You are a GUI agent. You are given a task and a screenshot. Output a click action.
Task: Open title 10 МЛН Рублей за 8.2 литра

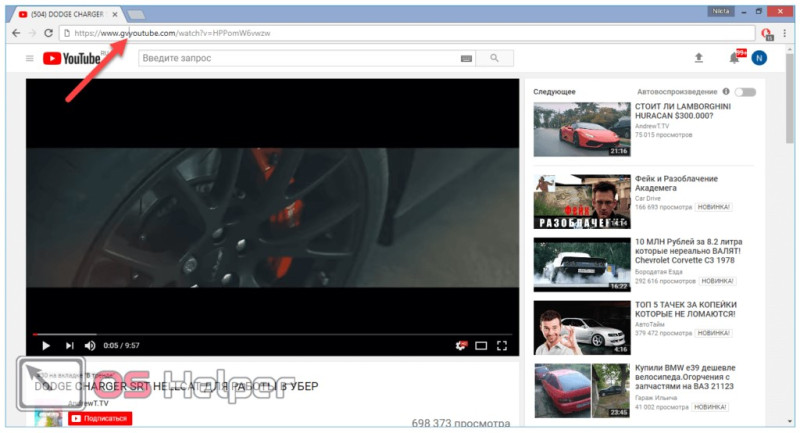[x=688, y=251]
